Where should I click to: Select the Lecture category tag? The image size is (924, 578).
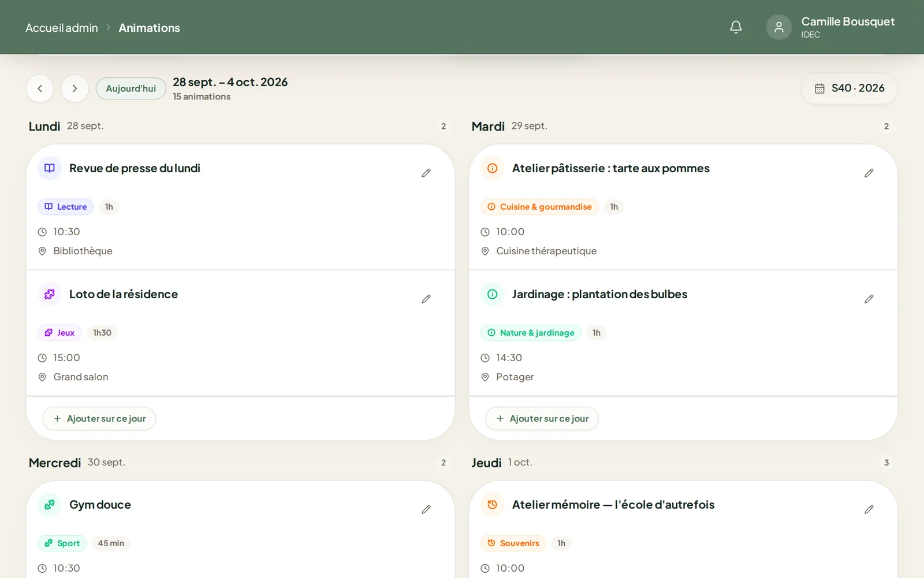[66, 207]
